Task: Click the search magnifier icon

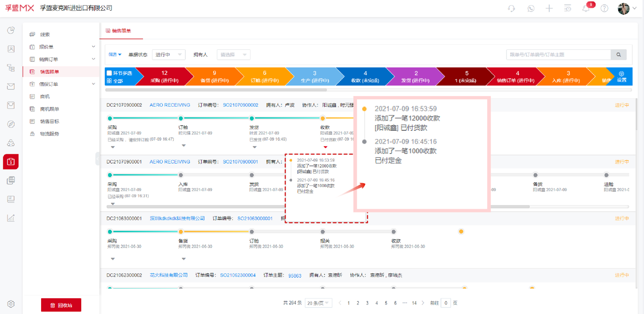Action: [618, 54]
